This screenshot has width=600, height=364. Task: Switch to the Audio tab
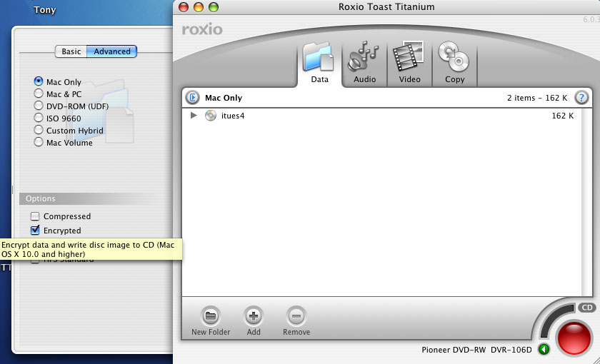[x=364, y=64]
